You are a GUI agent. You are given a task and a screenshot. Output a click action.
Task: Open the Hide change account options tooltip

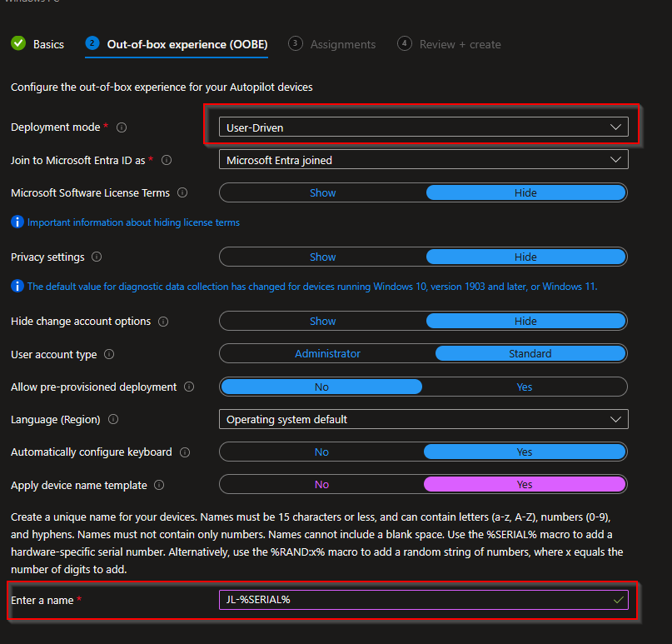pyautogui.click(x=163, y=322)
